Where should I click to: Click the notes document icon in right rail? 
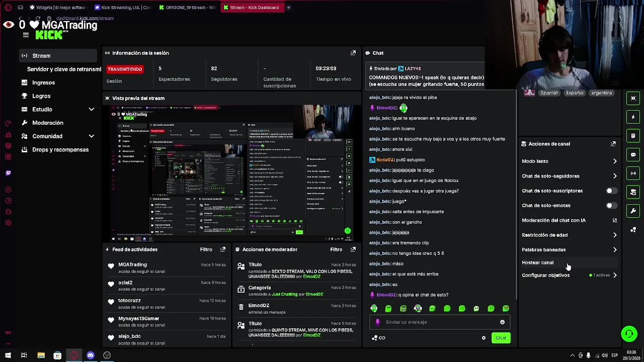(633, 136)
